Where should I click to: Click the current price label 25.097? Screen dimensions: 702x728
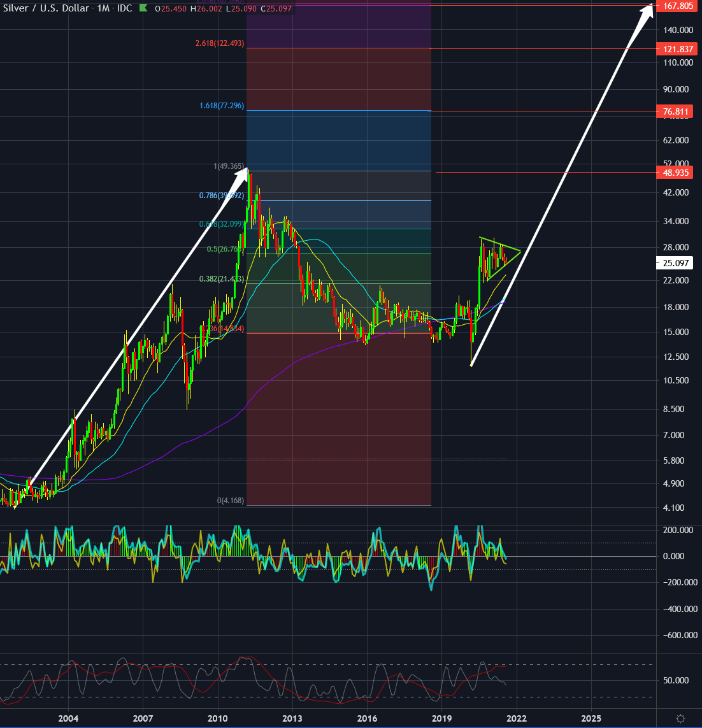(675, 262)
